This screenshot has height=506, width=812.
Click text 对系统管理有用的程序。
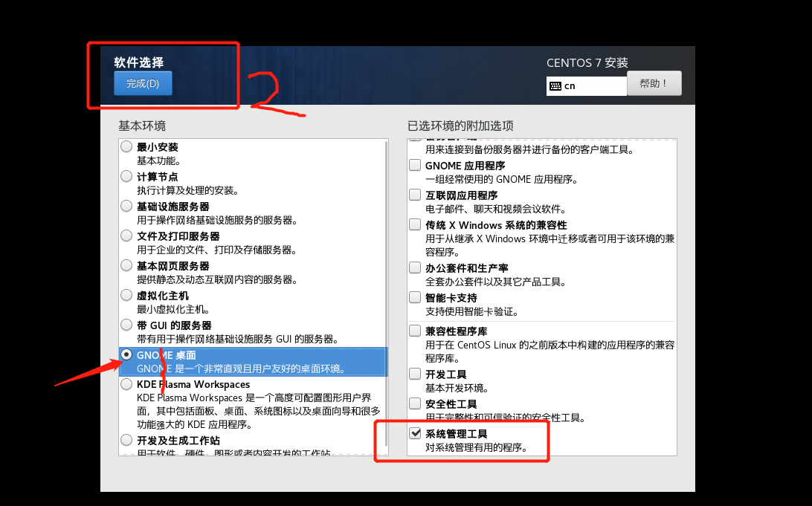click(x=477, y=447)
